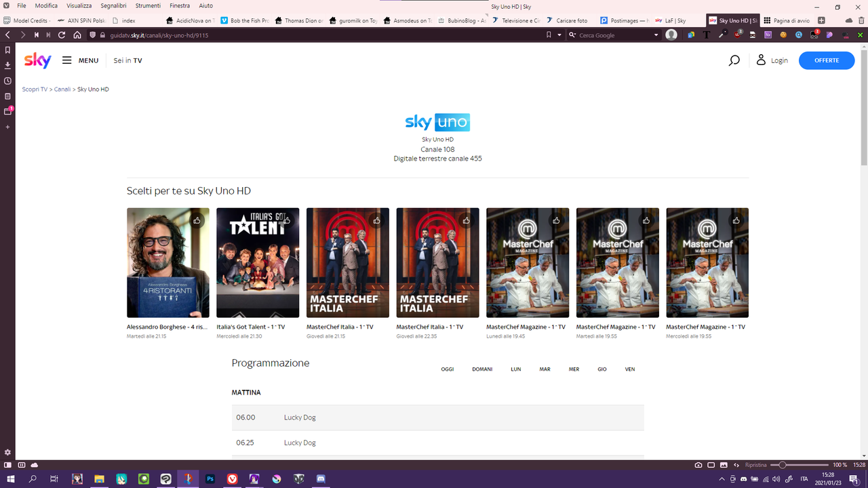Image resolution: width=868 pixels, height=488 pixels.
Task: Select the VEN schedule day
Action: [630, 369]
